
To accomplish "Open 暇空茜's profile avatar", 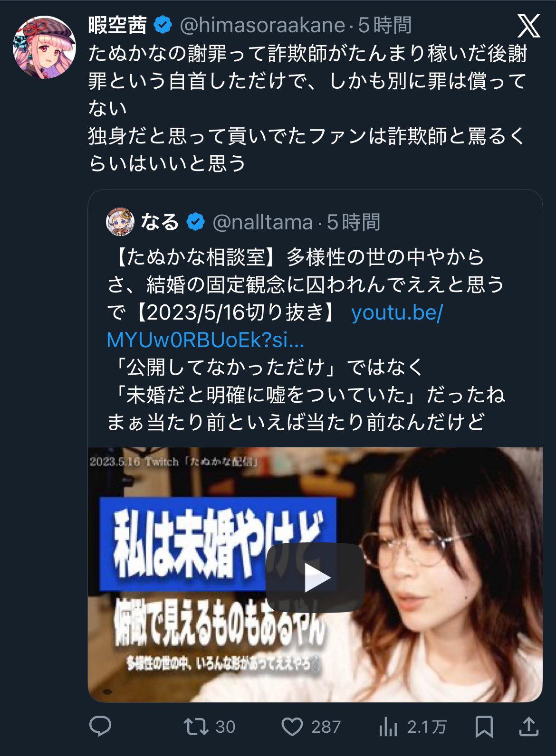I will pos(44,47).
